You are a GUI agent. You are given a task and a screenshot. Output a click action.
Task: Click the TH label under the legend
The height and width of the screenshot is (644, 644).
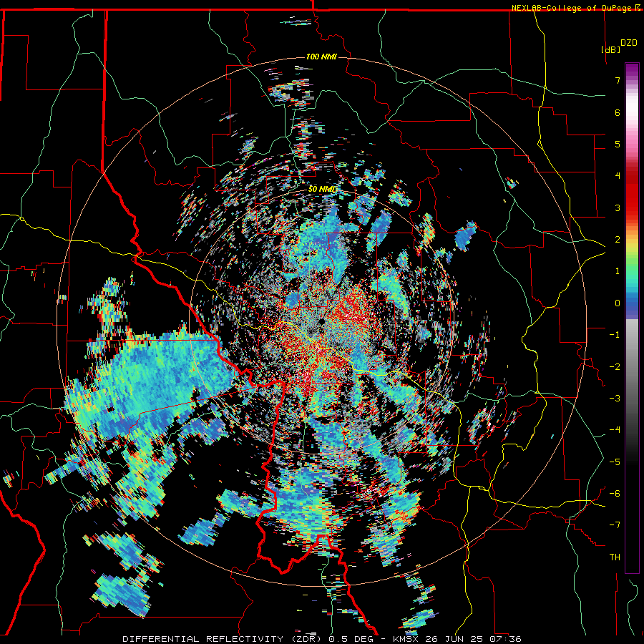click(x=615, y=557)
